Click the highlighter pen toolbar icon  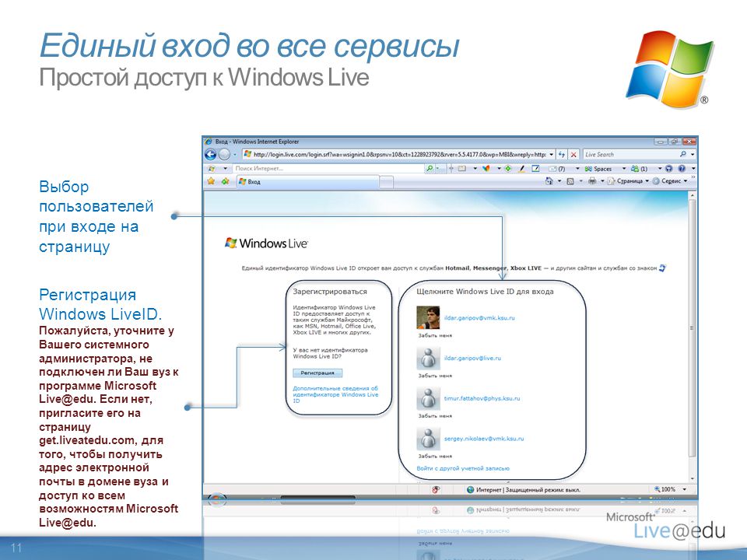[521, 169]
